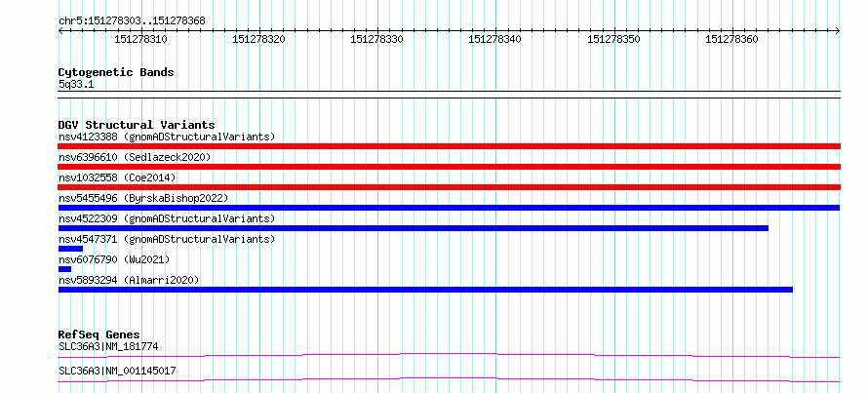
Task: Click the chr5:151278303..151278368 region label
Action: (132, 21)
